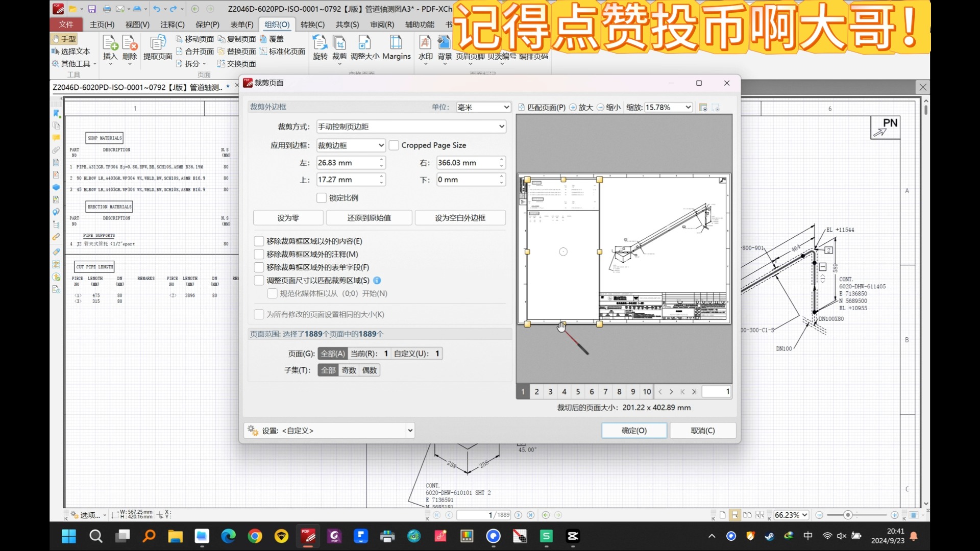The width and height of the screenshot is (980, 551).
Task: Open the 裁剪 (Crop Pages) tool
Action: pyautogui.click(x=339, y=48)
